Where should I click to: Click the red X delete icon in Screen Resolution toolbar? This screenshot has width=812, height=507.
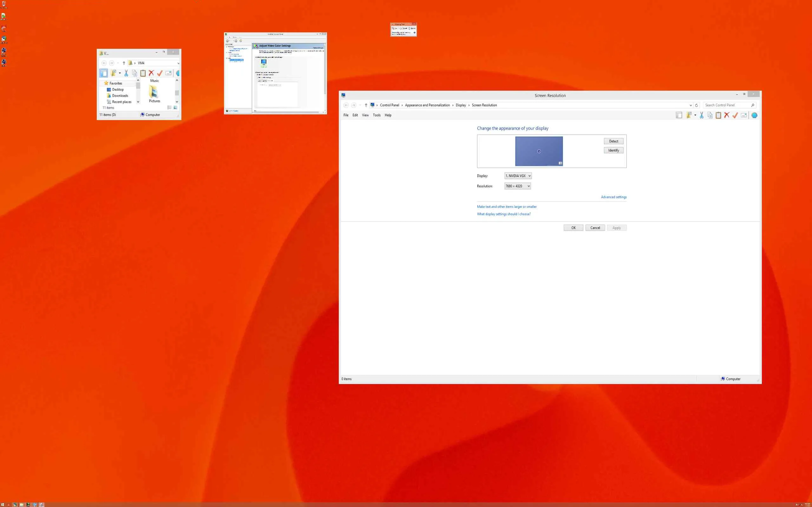point(726,115)
